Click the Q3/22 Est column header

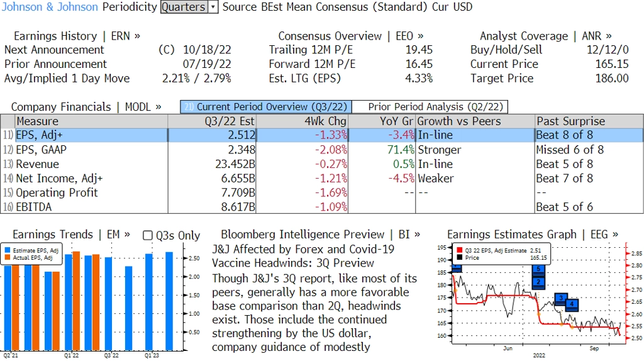point(211,121)
